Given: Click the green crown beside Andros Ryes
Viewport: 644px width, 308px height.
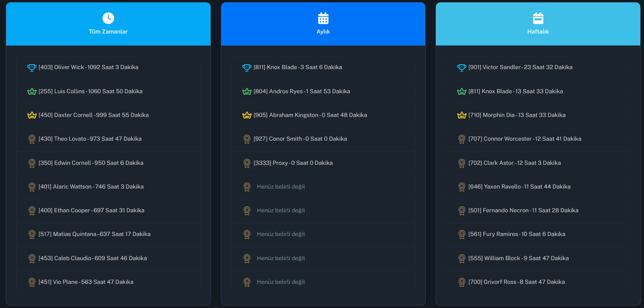Looking at the screenshot, I should pos(247,92).
